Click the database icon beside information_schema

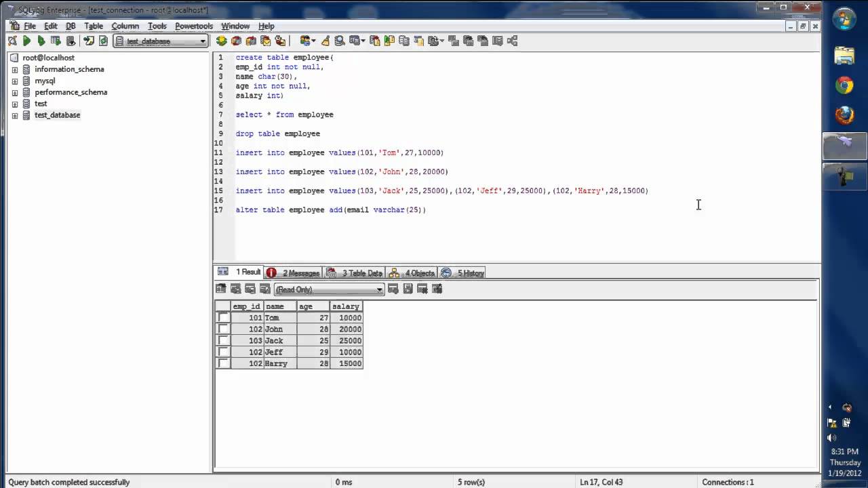(x=26, y=69)
